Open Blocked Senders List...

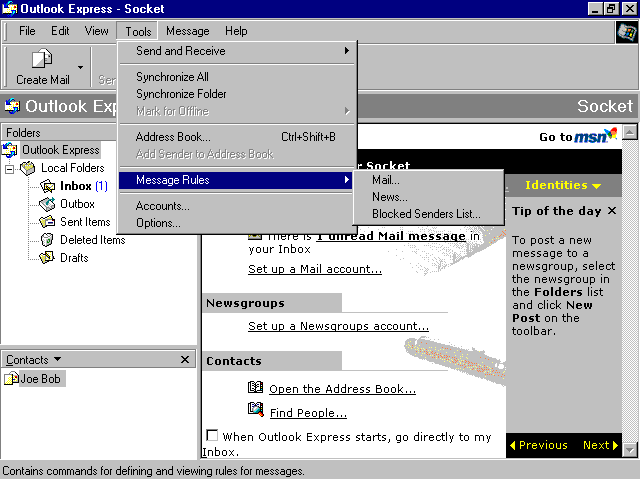(x=428, y=214)
